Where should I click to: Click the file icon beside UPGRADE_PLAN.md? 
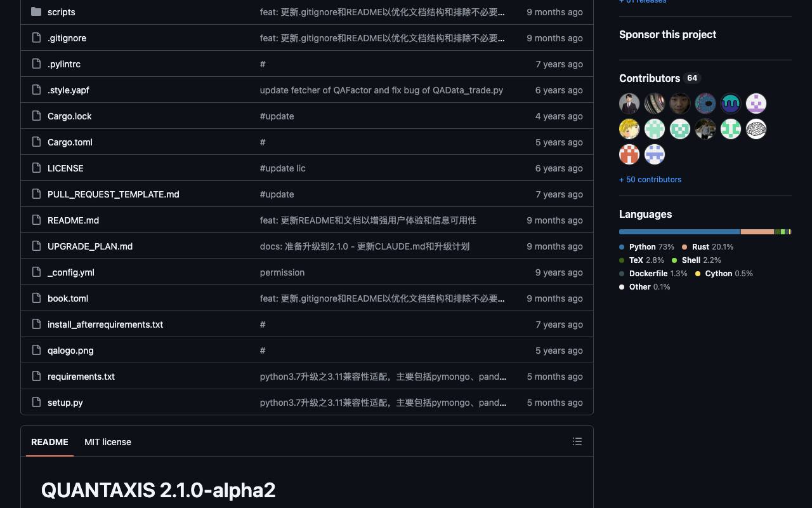pos(36,246)
